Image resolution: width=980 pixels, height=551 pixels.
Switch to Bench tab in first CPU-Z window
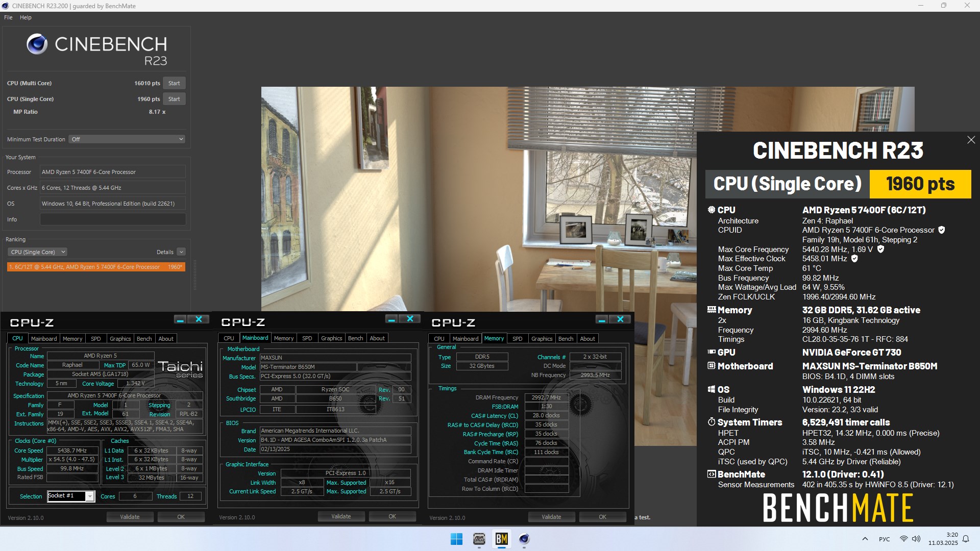(x=144, y=339)
